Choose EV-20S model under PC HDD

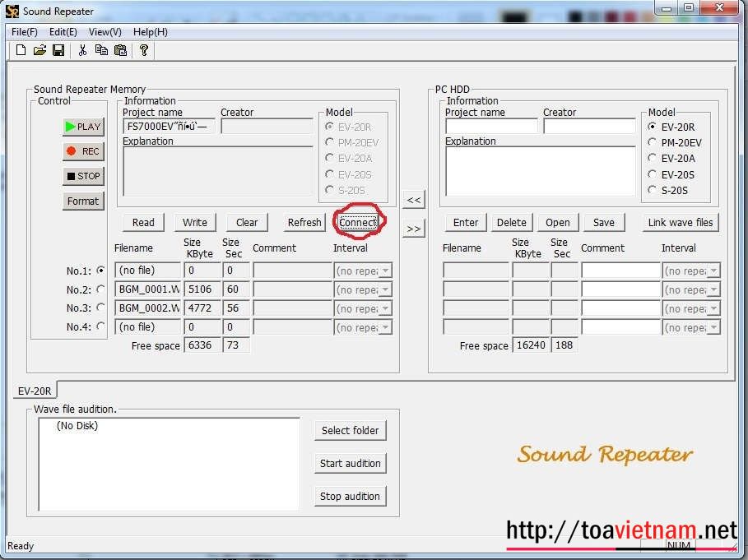[652, 174]
